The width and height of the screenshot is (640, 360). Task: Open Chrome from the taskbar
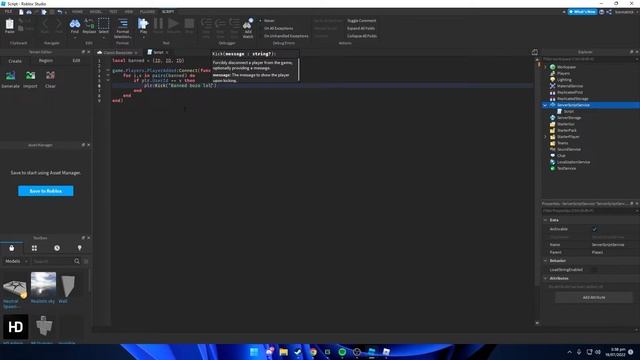[x=313, y=352]
